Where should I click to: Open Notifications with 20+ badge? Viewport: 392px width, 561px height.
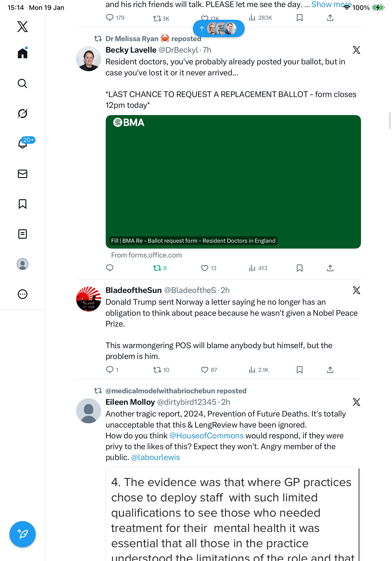23,144
